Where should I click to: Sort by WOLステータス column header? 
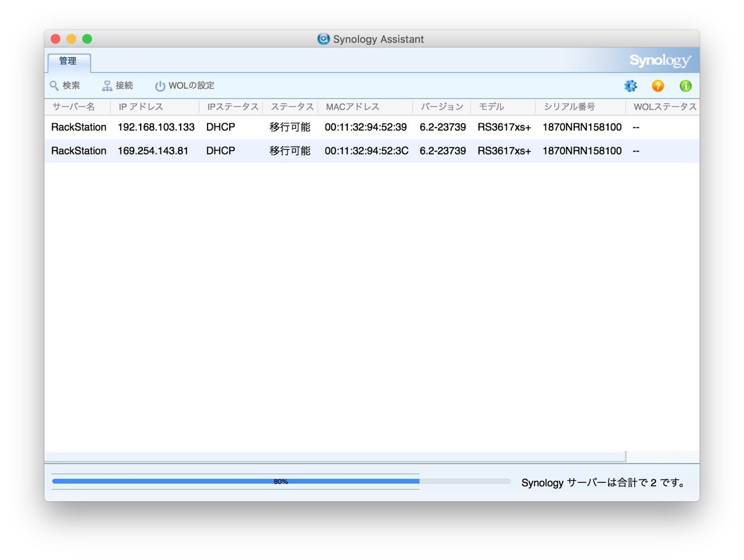tap(663, 107)
